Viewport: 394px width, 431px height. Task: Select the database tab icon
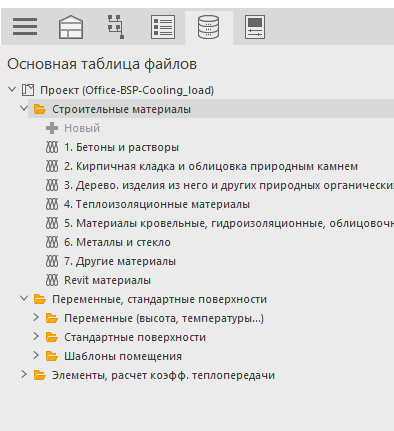(209, 27)
